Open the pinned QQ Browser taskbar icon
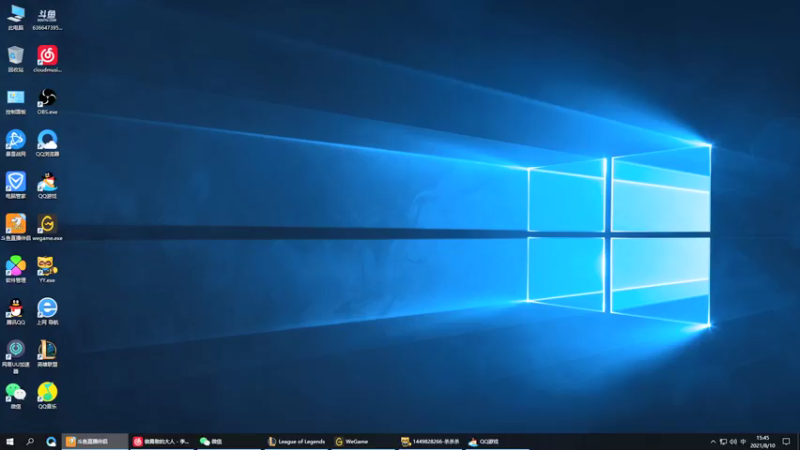Screen dimensions: 800x450 pos(51,441)
